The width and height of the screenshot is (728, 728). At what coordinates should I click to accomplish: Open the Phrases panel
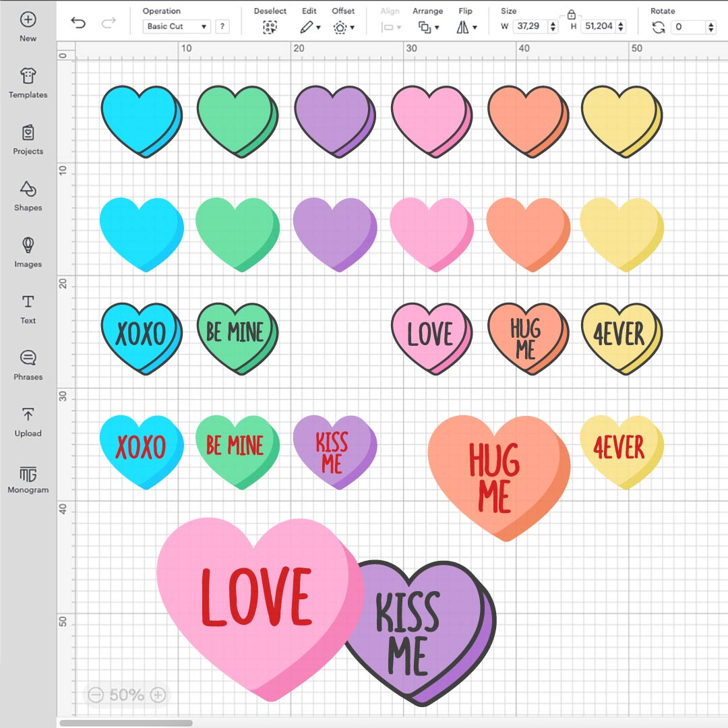click(28, 365)
